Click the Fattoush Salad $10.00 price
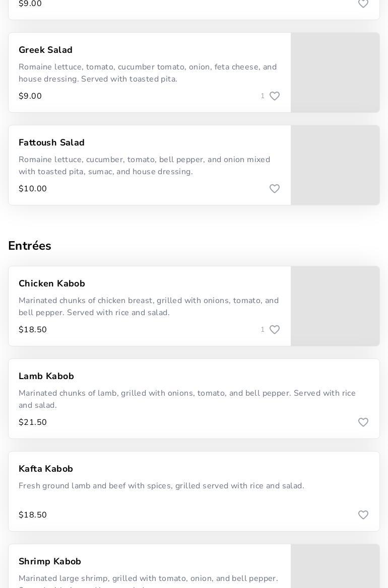Viewport: 388px width, 588px height. point(33,189)
